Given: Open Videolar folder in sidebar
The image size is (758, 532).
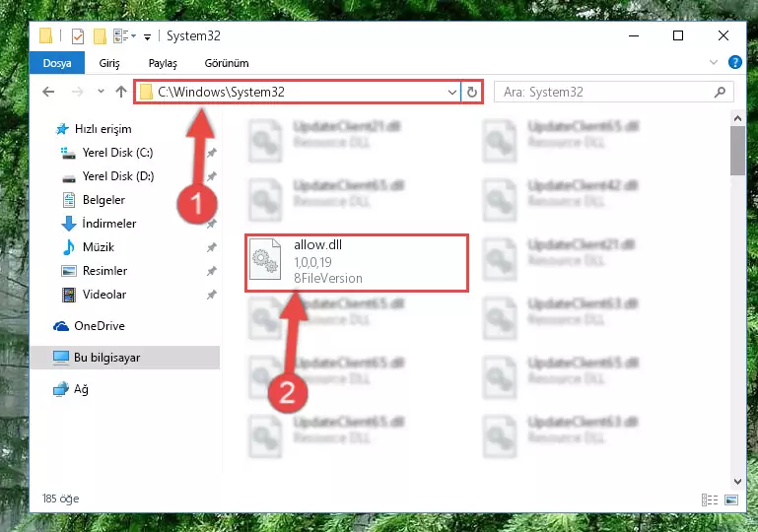Looking at the screenshot, I should pyautogui.click(x=94, y=295).
